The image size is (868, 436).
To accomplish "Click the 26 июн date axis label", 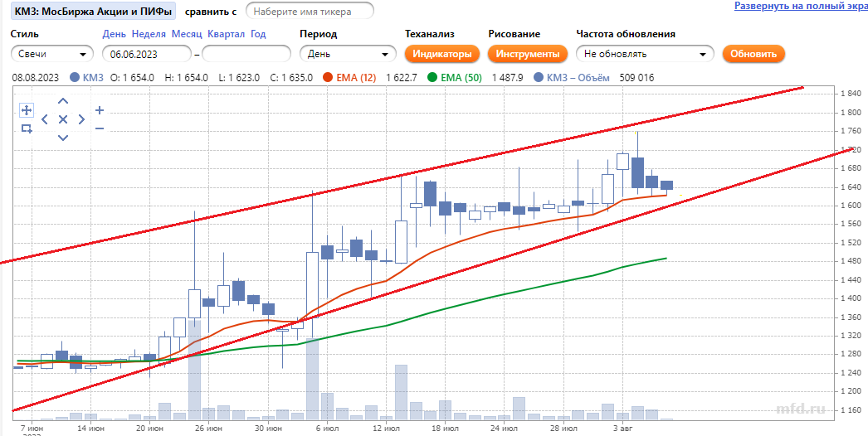I will click(x=208, y=429).
